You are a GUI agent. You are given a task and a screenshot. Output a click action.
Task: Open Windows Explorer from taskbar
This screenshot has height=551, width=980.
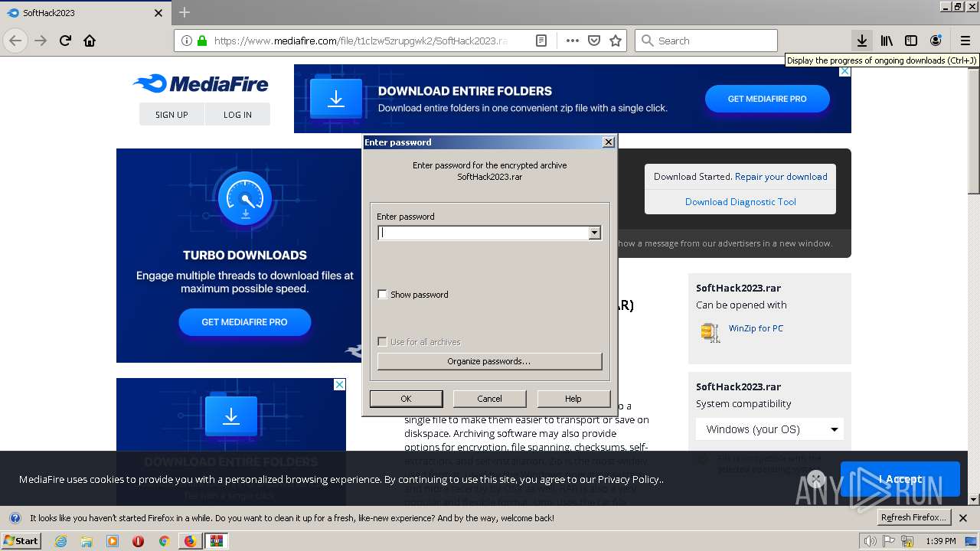pos(87,541)
